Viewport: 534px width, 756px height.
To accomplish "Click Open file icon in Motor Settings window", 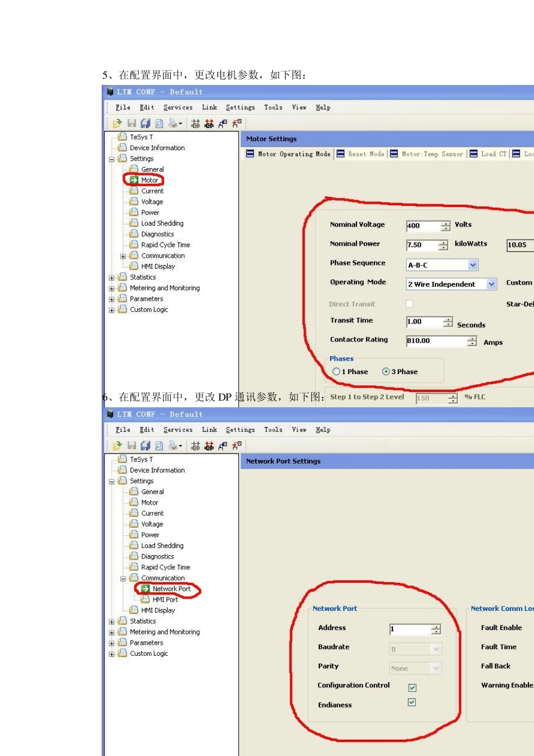I will 117,124.
